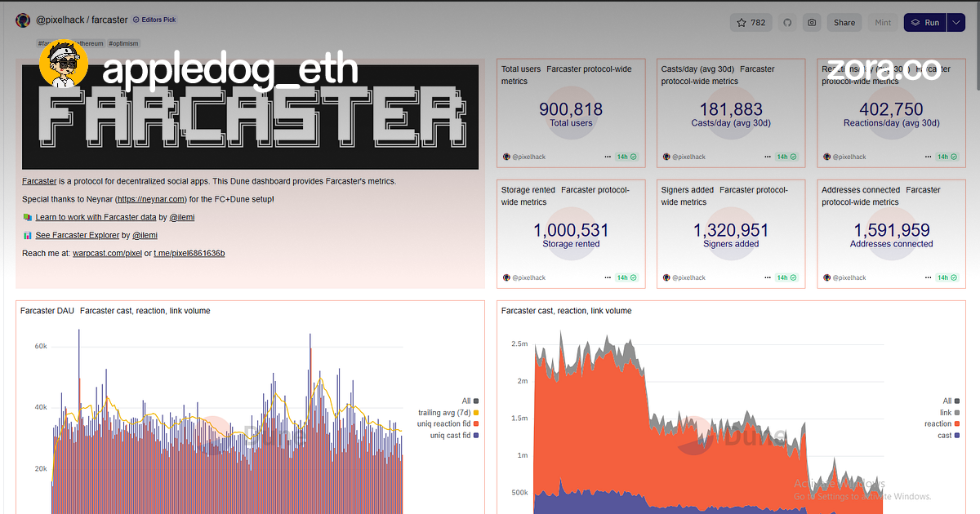Star the dashboard with 782 stars
980x514 pixels.
(x=751, y=23)
